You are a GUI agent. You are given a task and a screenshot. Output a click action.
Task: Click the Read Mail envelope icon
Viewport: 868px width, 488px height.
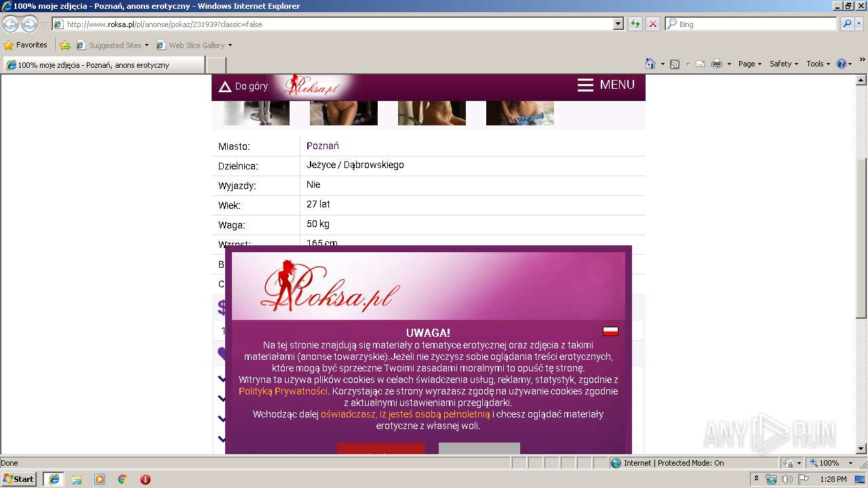701,64
